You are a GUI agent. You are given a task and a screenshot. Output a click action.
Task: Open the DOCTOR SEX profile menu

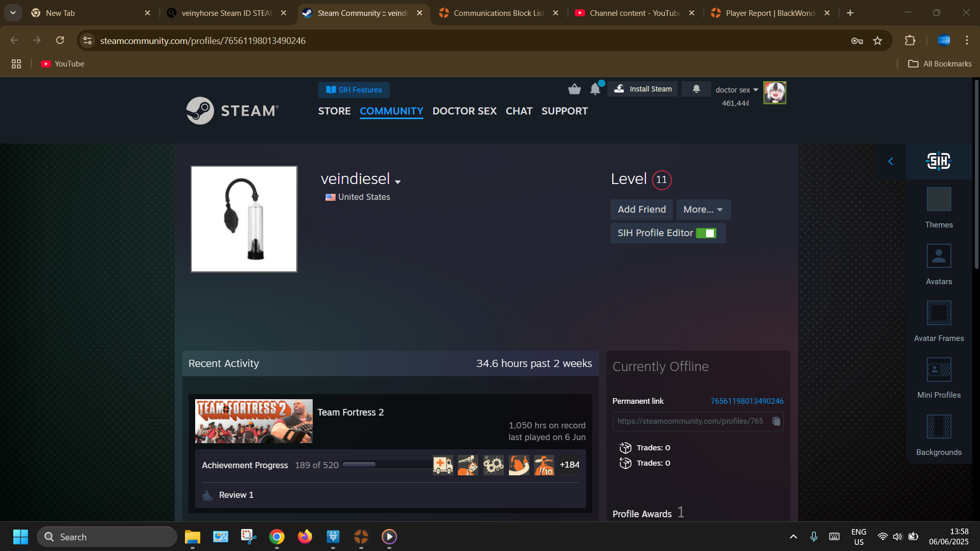[x=464, y=111]
